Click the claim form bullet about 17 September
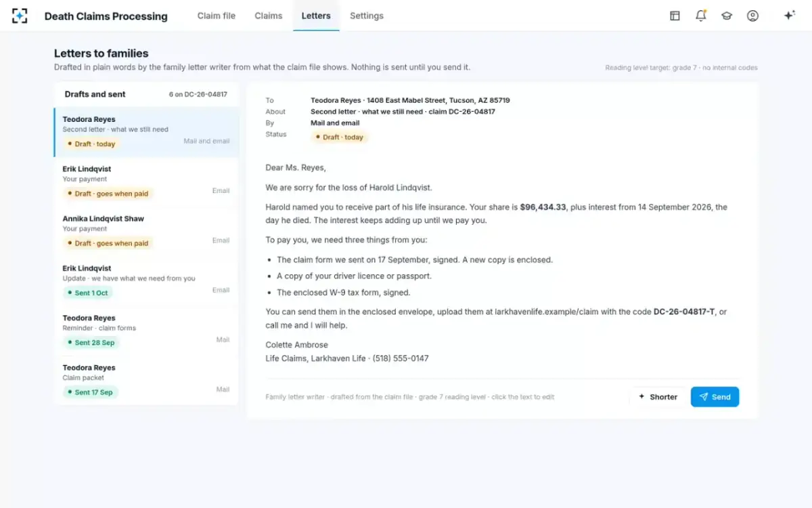The height and width of the screenshot is (508, 812). click(x=415, y=260)
